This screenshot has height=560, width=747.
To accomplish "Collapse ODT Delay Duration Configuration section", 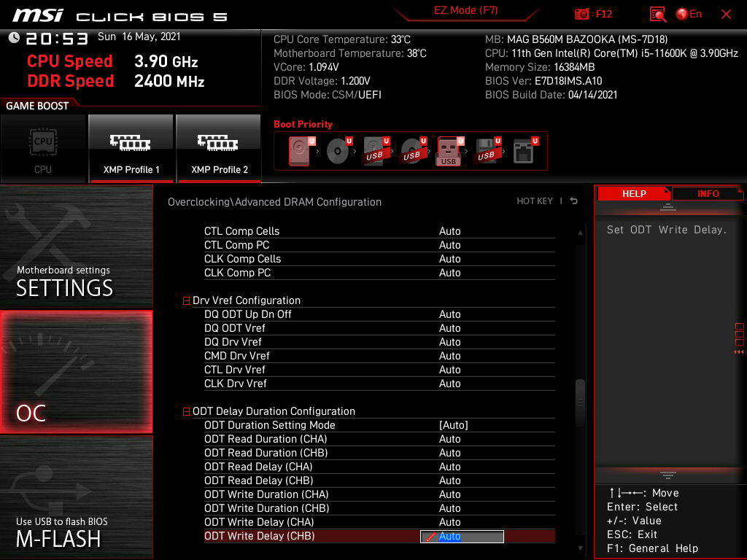I will point(186,411).
